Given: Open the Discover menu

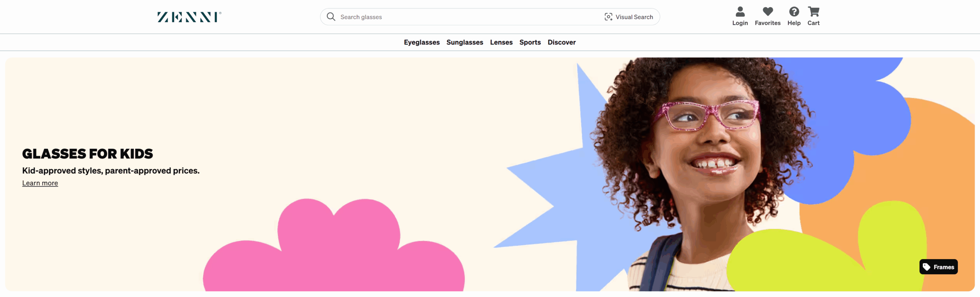Looking at the screenshot, I should 562,42.
